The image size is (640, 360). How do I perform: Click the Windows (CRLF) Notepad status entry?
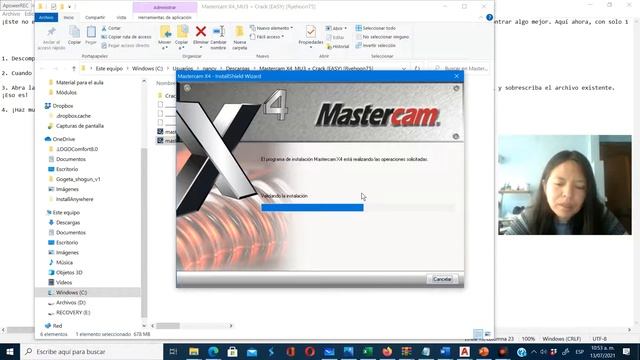[562, 339]
